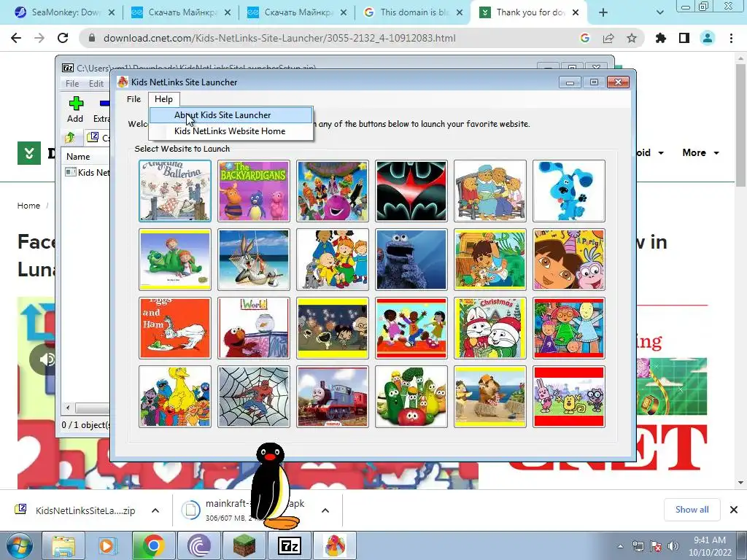Click the 7-Zip up-folder arrow icon
Image resolution: width=747 pixels, height=560 pixels.
[x=70, y=138]
